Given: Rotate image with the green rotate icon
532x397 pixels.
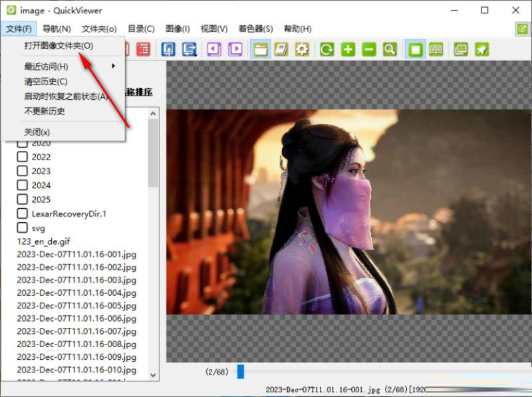Looking at the screenshot, I should click(x=327, y=49).
